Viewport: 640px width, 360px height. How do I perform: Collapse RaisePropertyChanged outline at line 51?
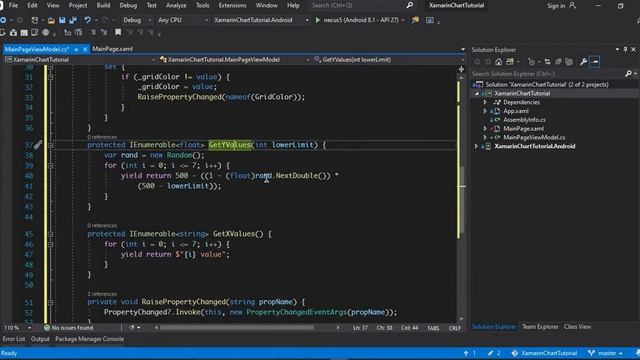pyautogui.click(x=51, y=302)
